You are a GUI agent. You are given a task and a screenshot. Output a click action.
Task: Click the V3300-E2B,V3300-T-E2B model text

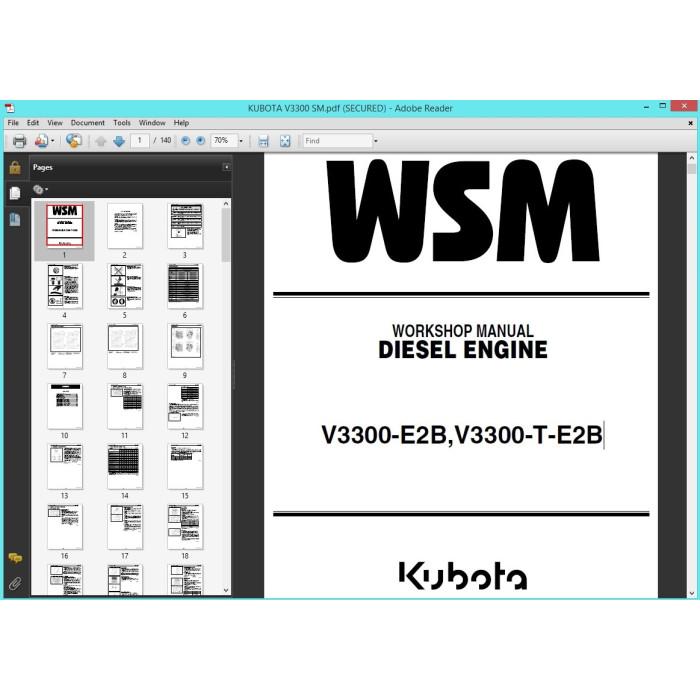(x=462, y=434)
